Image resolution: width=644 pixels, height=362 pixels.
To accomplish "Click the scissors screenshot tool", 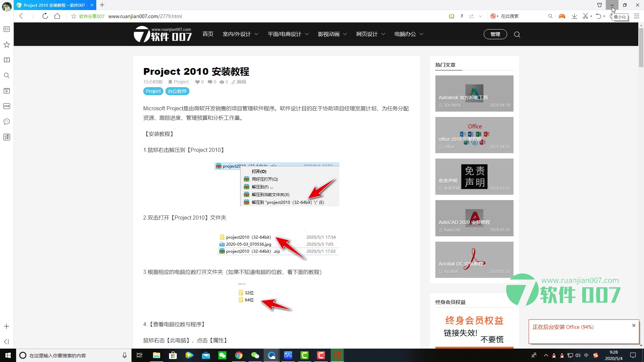I will pyautogui.click(x=586, y=16).
